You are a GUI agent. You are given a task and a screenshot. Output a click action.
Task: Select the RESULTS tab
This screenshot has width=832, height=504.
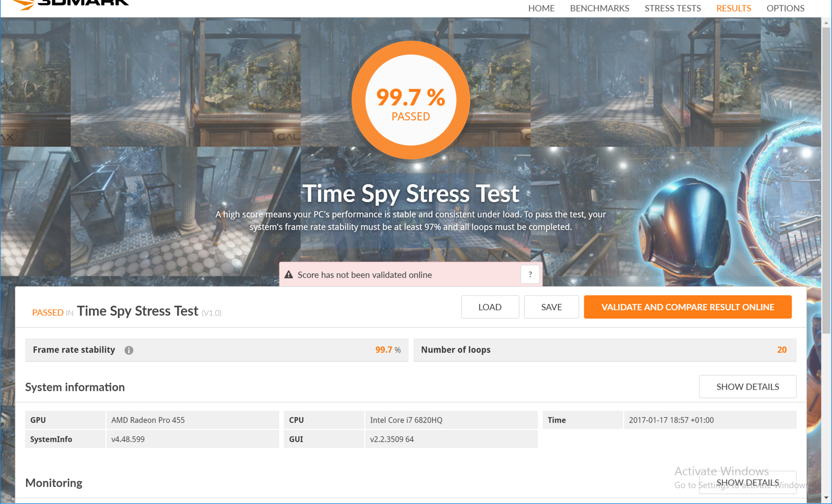[733, 8]
